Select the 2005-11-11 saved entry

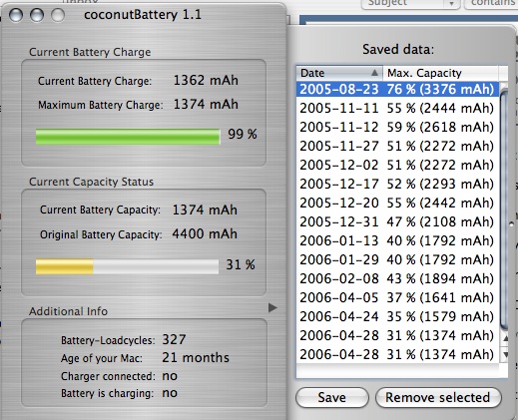397,108
